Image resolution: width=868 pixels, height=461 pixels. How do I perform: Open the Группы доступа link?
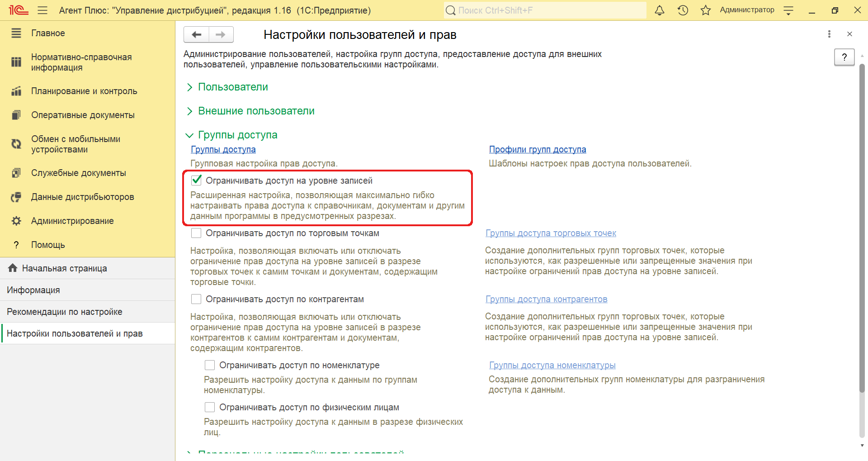tap(223, 149)
